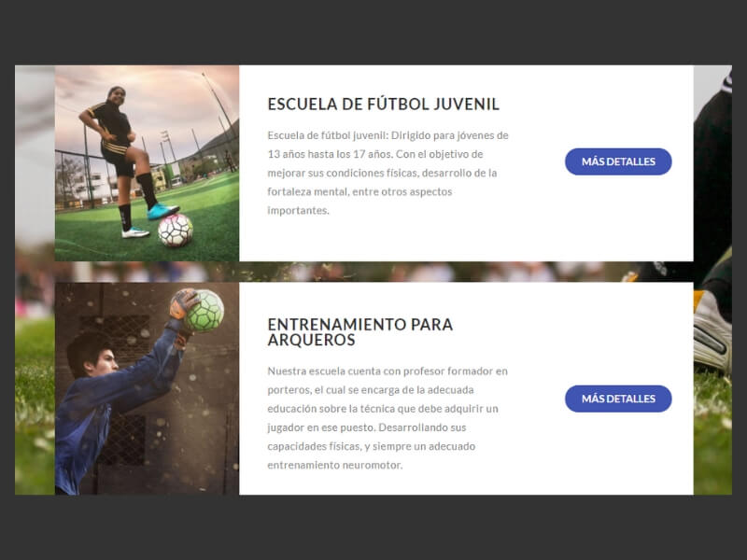Click the player's blue cleat on the ball
747x560 pixels.
coord(162,211)
